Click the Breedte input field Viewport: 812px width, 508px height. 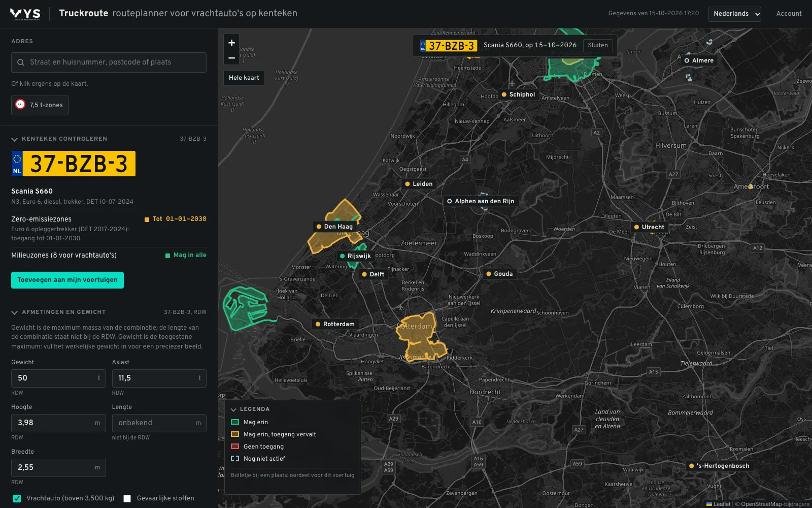[x=58, y=468]
